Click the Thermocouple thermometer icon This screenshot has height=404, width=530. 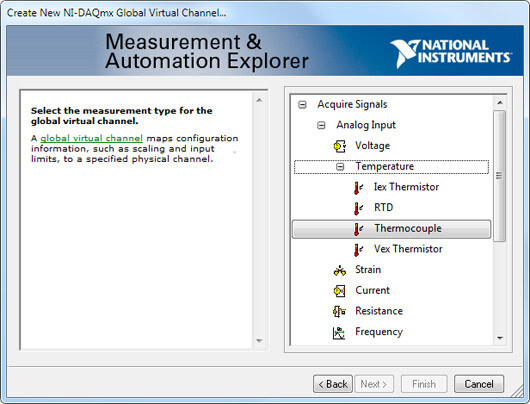point(358,229)
